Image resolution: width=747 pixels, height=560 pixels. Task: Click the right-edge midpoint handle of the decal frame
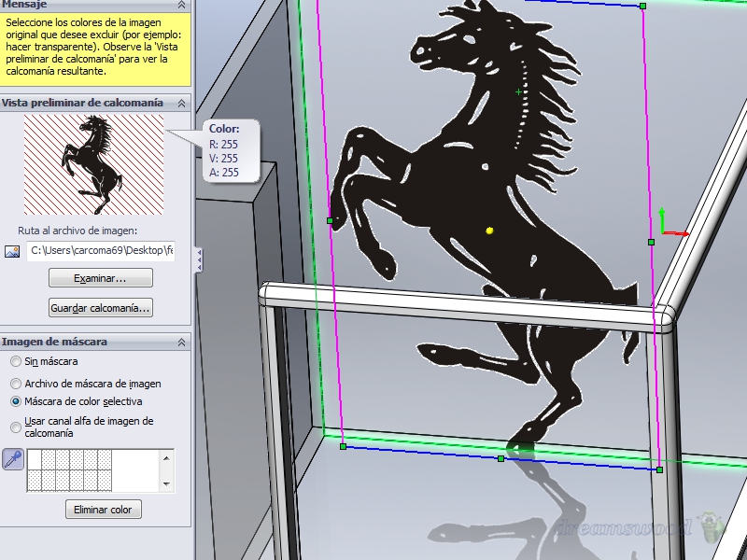651,242
